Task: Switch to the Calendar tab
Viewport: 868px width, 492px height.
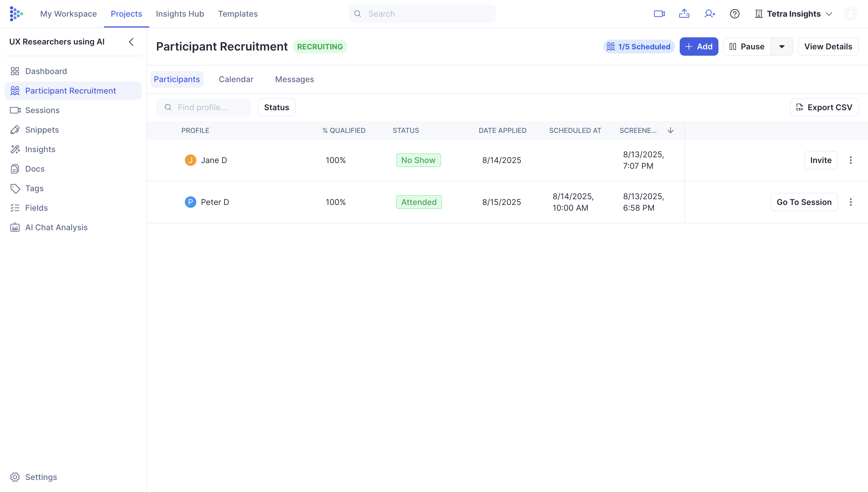Action: pos(236,80)
